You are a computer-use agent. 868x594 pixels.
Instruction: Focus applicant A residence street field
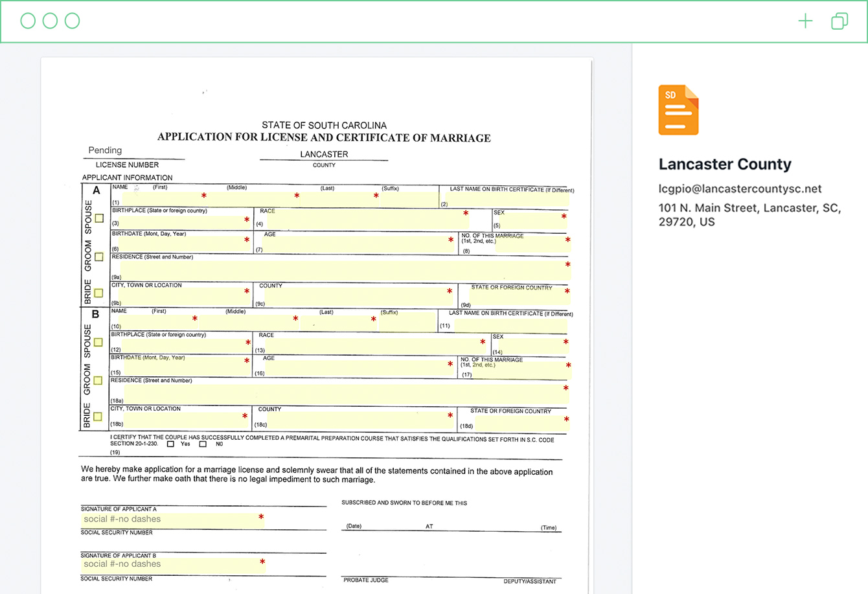(343, 270)
